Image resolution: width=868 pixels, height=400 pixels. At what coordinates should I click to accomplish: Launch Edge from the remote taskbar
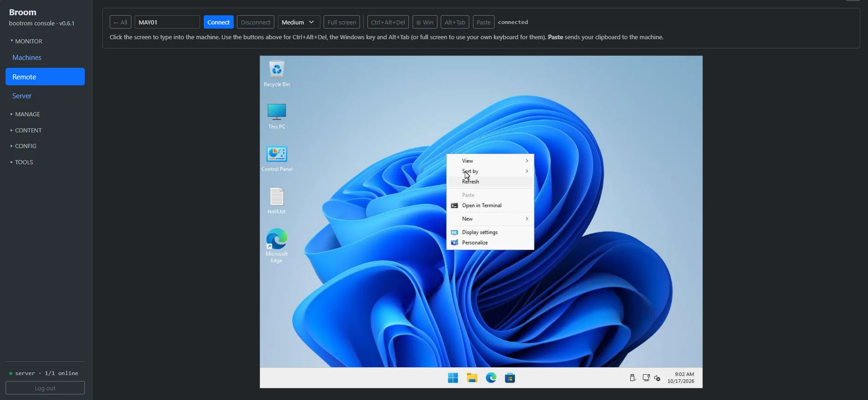pyautogui.click(x=491, y=378)
